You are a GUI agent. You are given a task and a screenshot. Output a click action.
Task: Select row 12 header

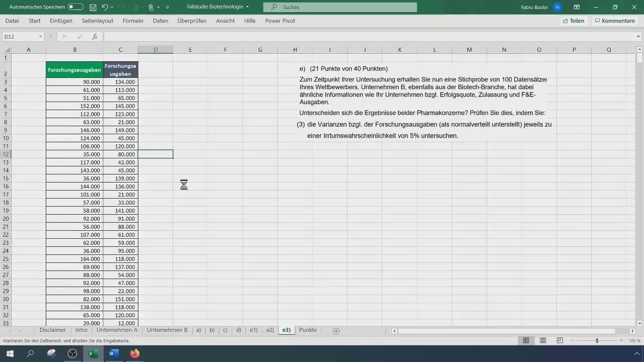click(x=6, y=154)
